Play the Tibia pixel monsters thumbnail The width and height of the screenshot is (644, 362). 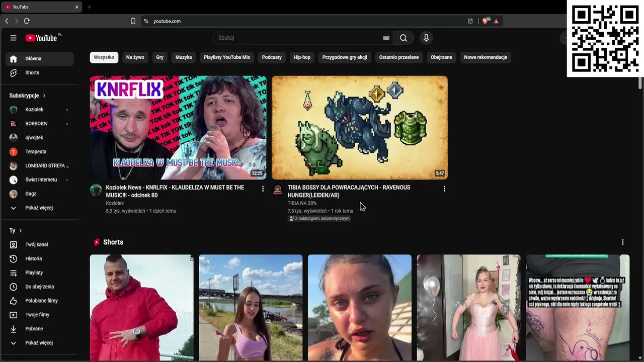[x=360, y=128]
